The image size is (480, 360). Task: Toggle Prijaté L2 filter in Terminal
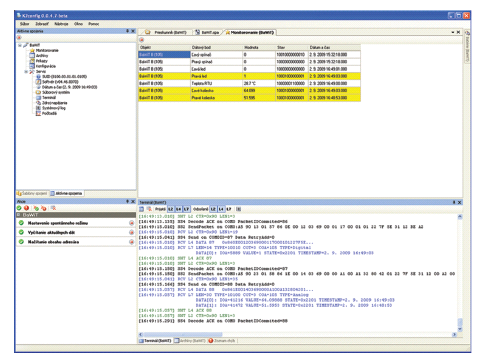click(x=170, y=209)
